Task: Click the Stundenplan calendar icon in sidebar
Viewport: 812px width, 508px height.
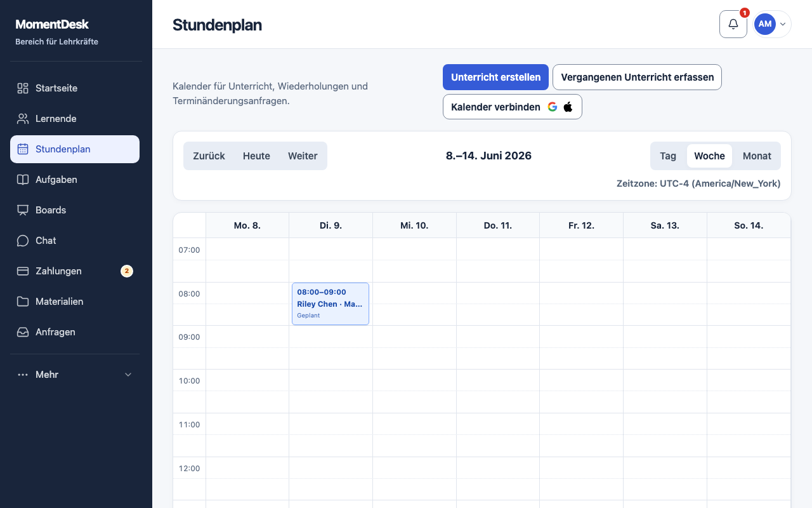Action: coord(23,149)
